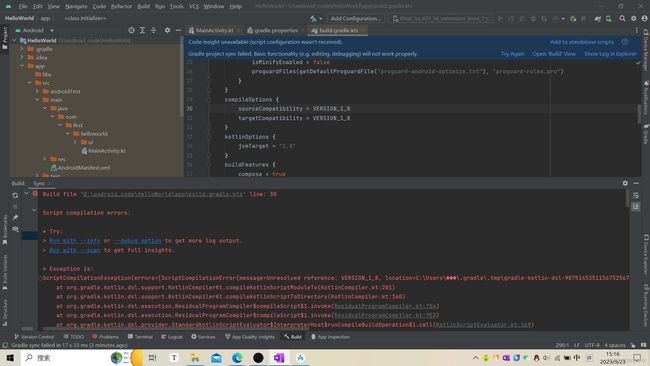Collapse the java folder
The width and height of the screenshot is (650, 366).
click(x=45, y=108)
